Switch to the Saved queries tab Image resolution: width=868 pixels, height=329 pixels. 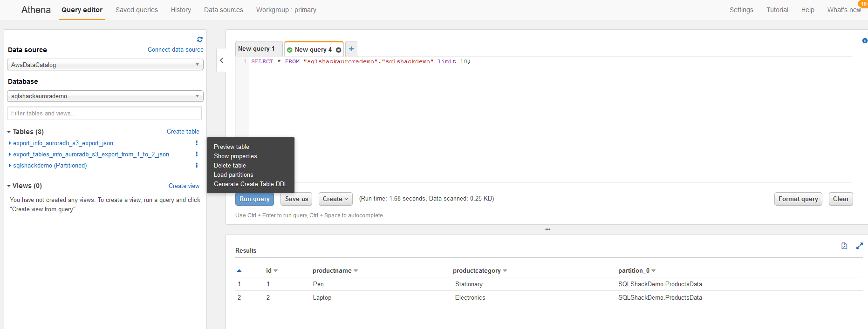point(137,10)
